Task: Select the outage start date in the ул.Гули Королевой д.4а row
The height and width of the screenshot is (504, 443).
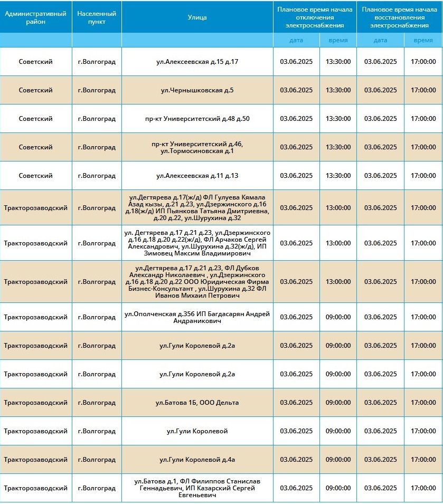Action: (296, 460)
